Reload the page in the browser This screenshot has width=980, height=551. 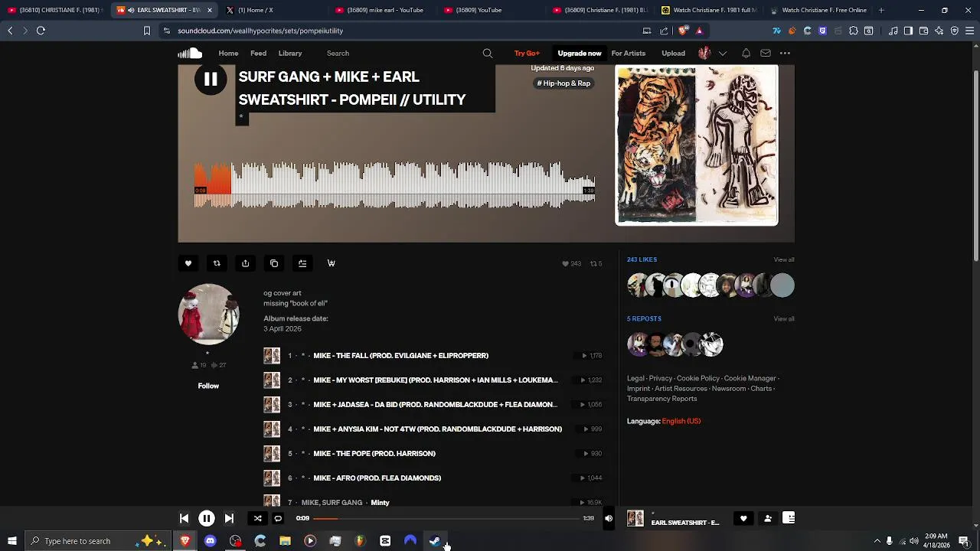pyautogui.click(x=41, y=31)
